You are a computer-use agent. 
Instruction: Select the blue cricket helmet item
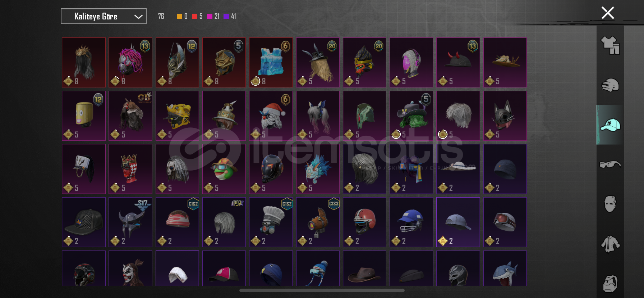411,222
